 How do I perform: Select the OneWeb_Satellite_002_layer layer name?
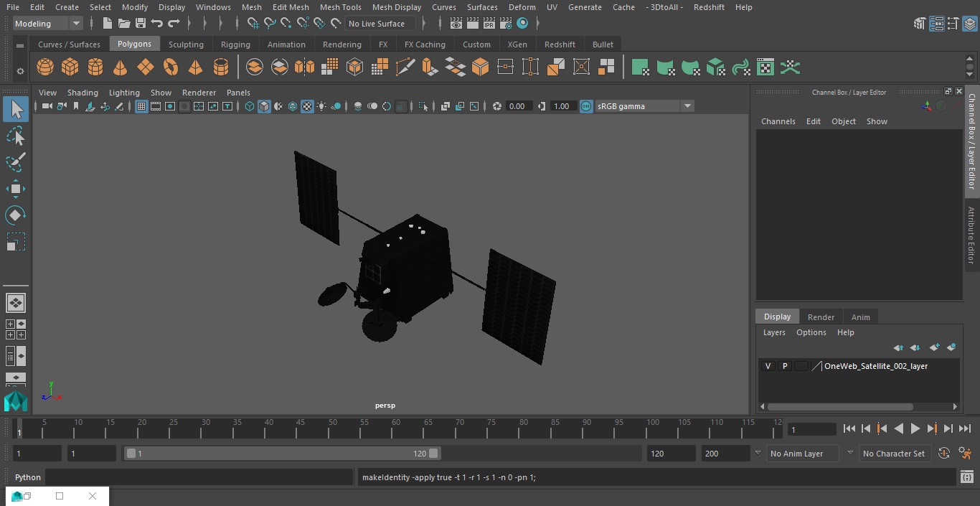click(x=876, y=366)
